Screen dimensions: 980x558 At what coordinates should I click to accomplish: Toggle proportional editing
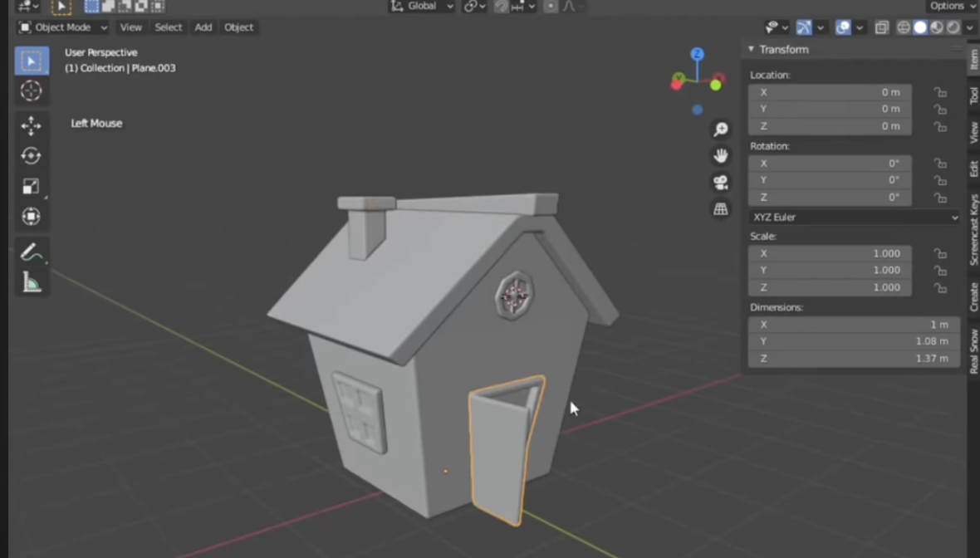point(550,7)
